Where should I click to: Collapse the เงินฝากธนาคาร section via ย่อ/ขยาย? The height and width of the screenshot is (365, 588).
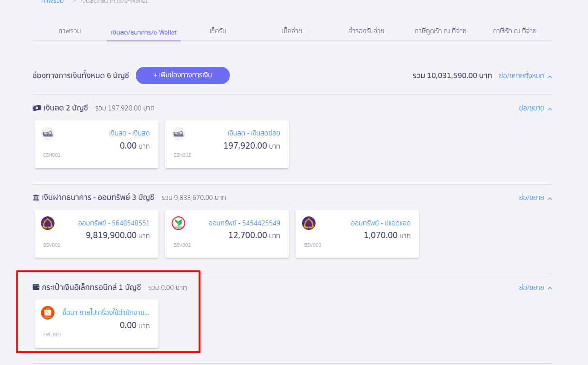(x=535, y=198)
